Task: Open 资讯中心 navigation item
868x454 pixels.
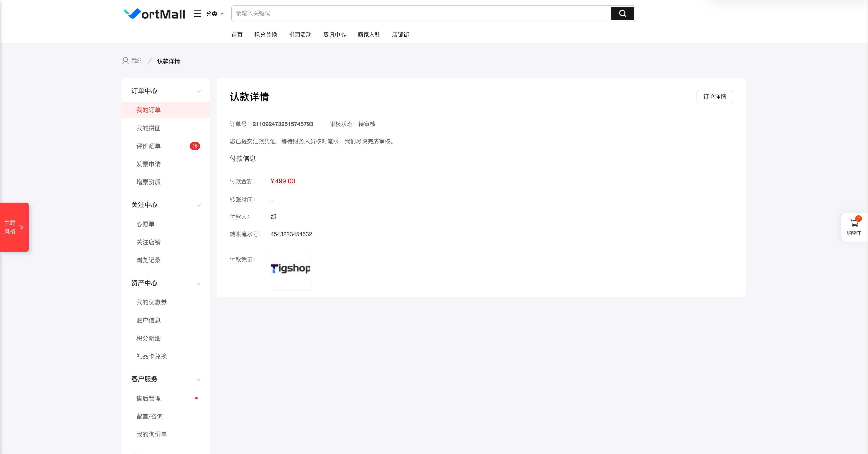Action: click(x=334, y=35)
